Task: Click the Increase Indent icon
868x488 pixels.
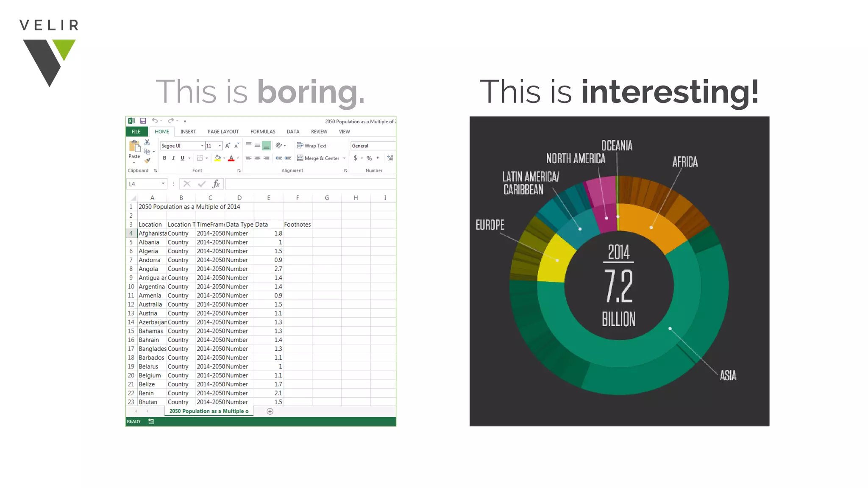Action: [x=288, y=158]
